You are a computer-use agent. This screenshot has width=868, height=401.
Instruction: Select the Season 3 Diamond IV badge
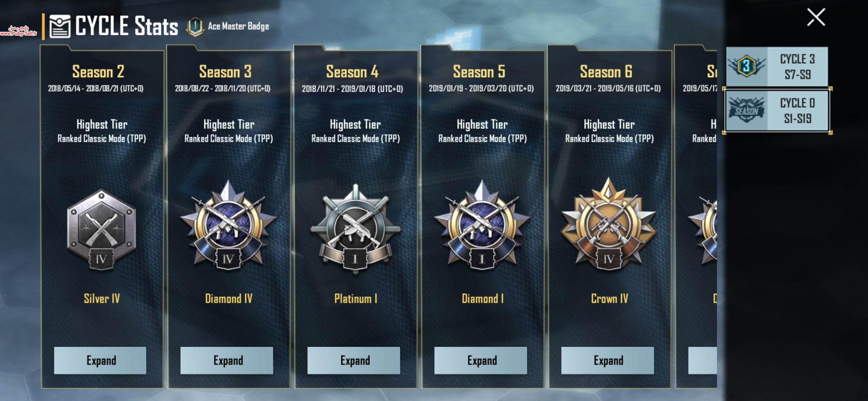[228, 224]
